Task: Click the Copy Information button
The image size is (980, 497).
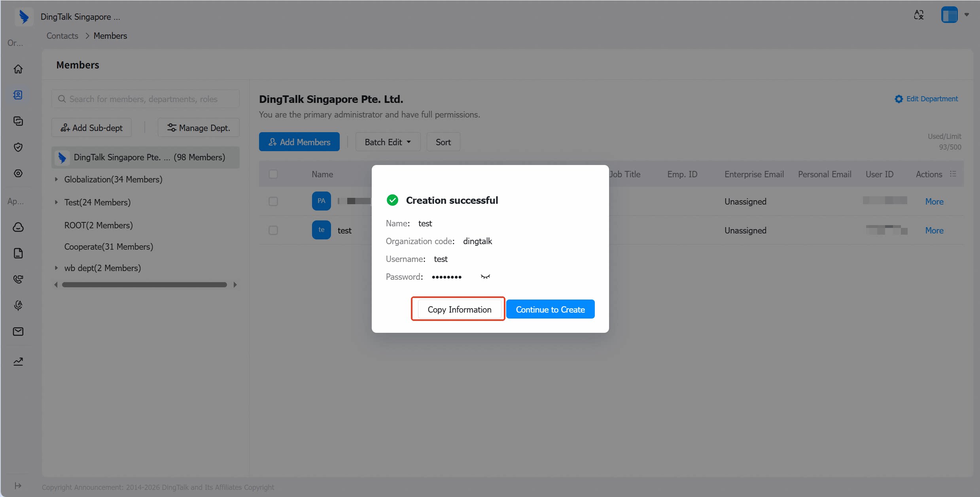Action: coord(460,309)
